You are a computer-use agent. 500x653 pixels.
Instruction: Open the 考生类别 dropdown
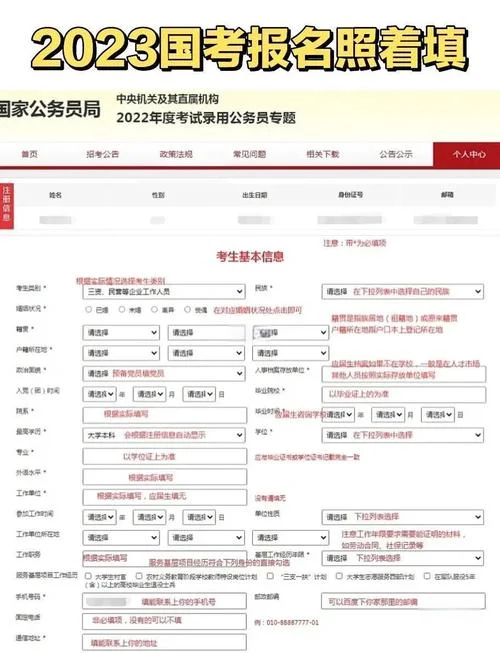coord(164,292)
